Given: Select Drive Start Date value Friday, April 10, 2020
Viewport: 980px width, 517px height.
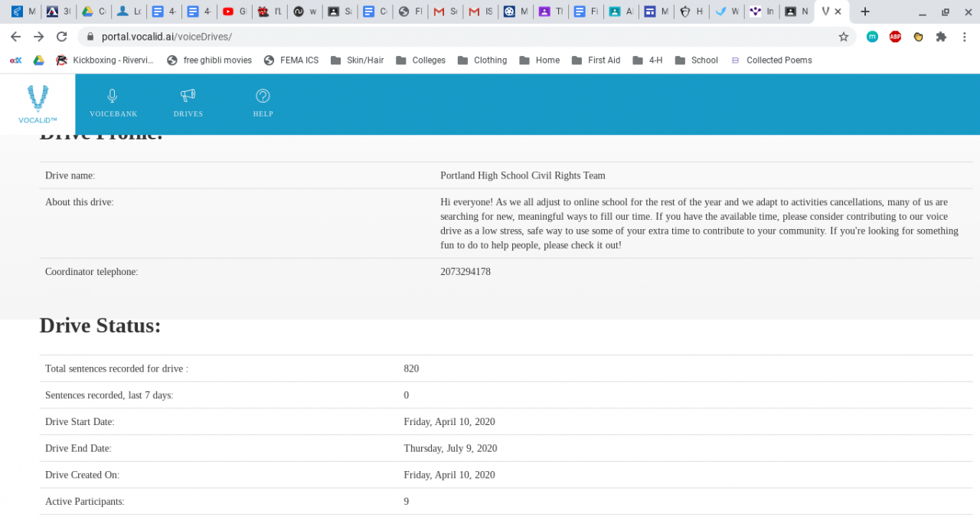Looking at the screenshot, I should click(449, 422).
